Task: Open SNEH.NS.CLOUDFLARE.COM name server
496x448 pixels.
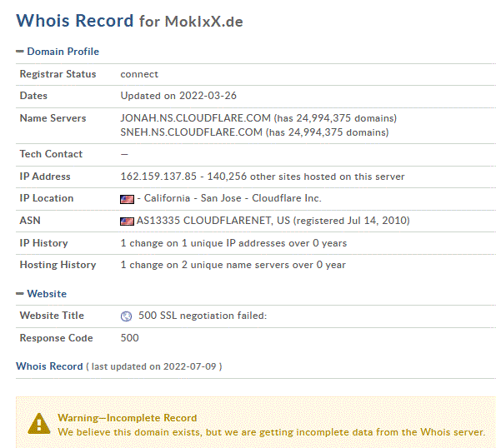Action: coord(192,132)
